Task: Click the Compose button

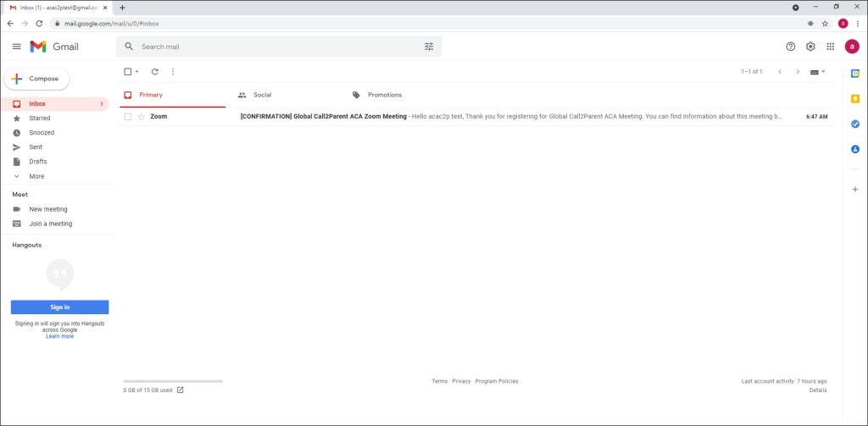Action: (37, 79)
